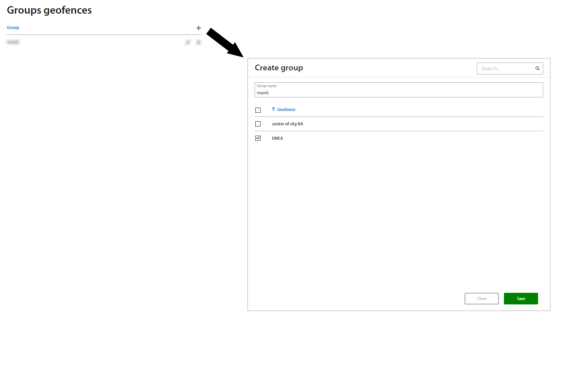
Task: Select the EMEA row label
Action: click(277, 138)
